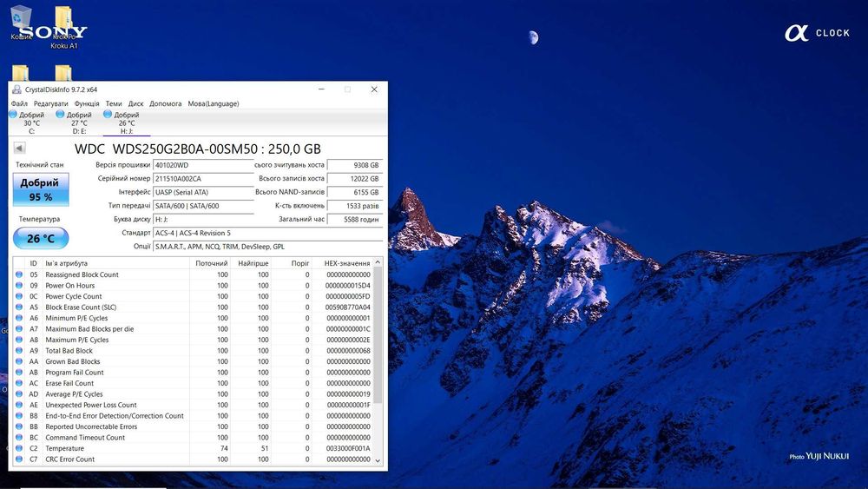Click status icon of Unexpected Power Loss Count
The image size is (868, 489).
coord(19,405)
